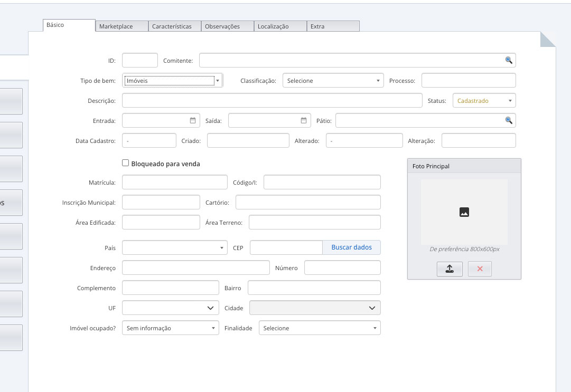Click the Buscar dados button
The width and height of the screenshot is (571, 392).
point(351,247)
